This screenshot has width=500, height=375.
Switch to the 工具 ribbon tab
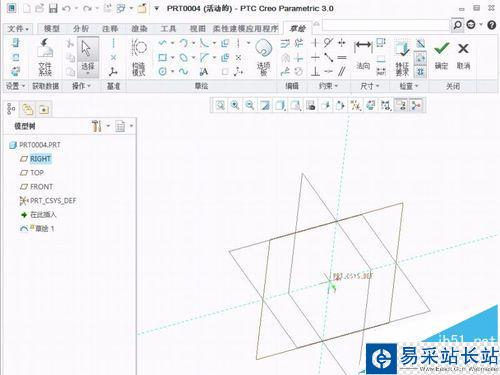(x=168, y=29)
